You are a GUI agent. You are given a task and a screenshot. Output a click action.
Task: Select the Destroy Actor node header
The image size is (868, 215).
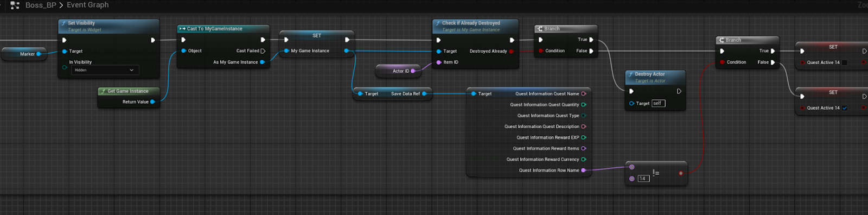(655, 77)
